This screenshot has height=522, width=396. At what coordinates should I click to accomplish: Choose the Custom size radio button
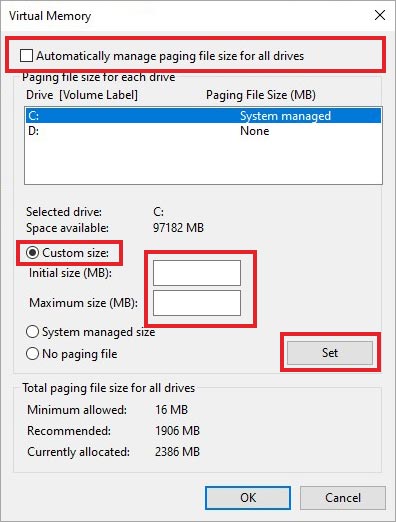tap(33, 253)
